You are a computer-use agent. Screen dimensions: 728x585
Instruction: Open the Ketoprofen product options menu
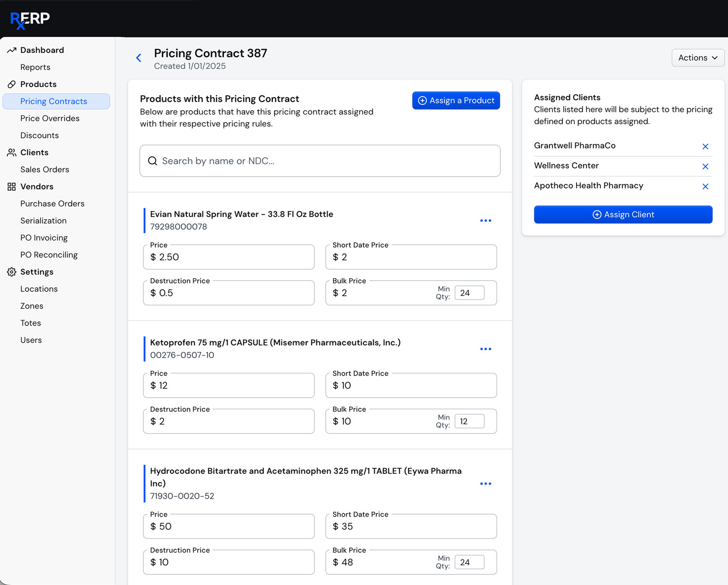click(486, 349)
